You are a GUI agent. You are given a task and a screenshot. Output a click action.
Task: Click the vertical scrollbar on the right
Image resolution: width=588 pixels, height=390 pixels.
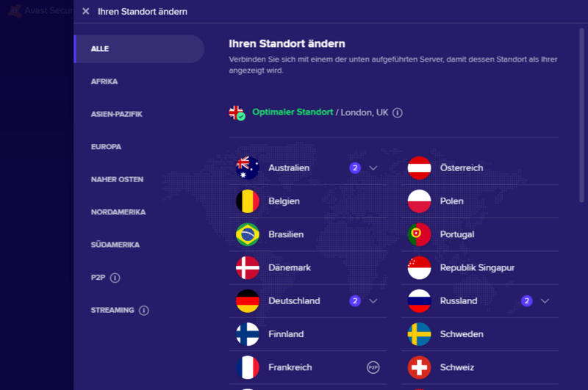click(580, 110)
